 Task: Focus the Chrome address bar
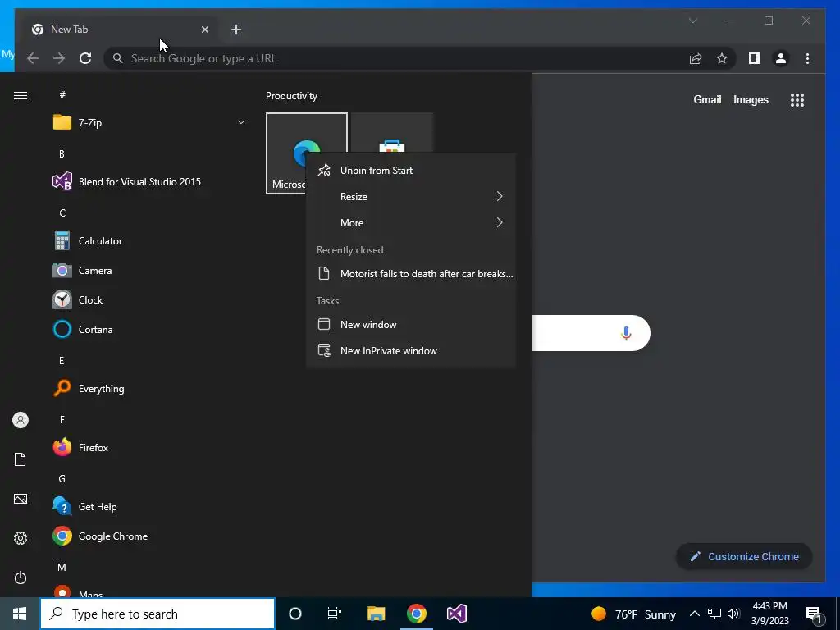pos(396,58)
